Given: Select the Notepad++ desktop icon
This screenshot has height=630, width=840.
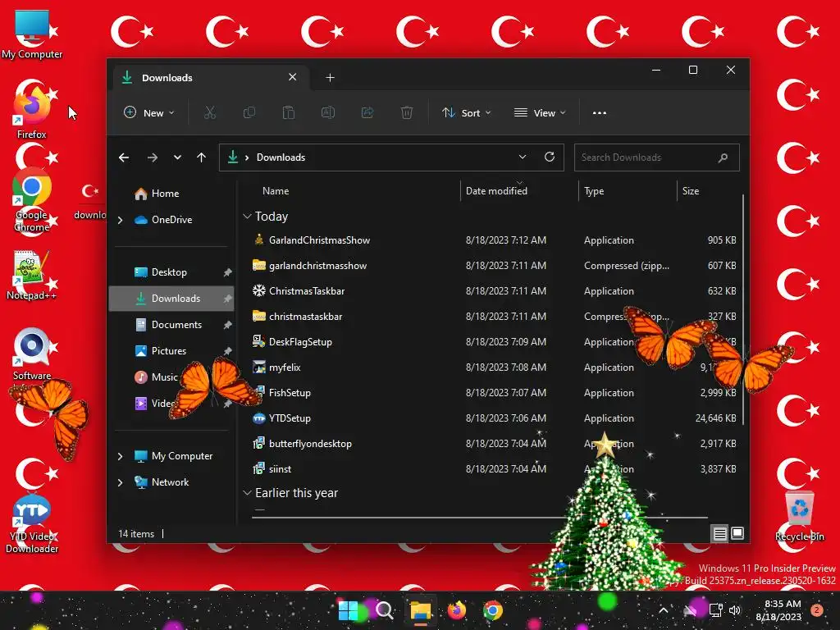Looking at the screenshot, I should click(x=32, y=275).
